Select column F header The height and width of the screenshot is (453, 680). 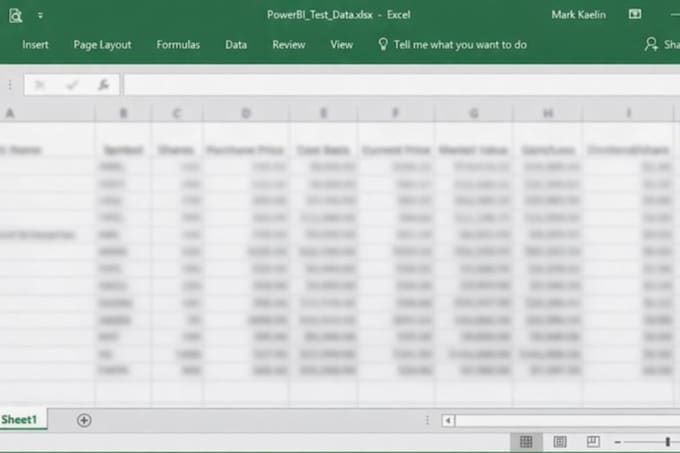point(396,114)
